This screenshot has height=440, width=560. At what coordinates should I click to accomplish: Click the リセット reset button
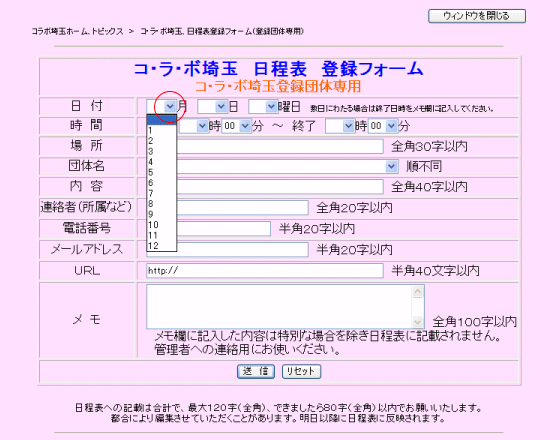coord(301,371)
